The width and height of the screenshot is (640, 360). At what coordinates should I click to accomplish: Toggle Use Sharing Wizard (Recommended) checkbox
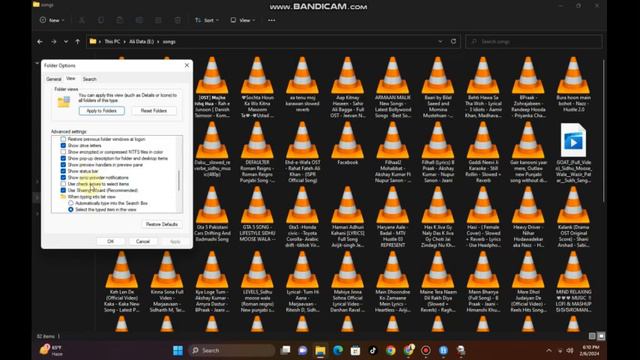(x=63, y=190)
